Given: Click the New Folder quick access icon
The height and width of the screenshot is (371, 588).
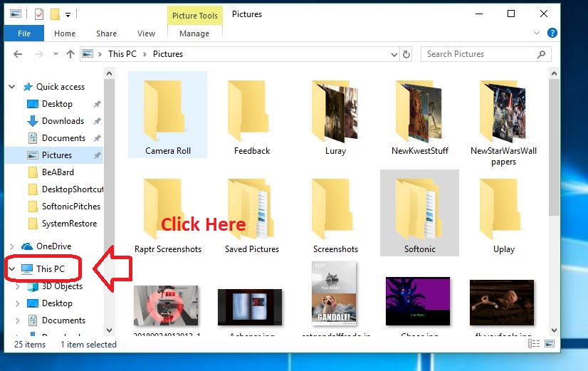Looking at the screenshot, I should pos(55,14).
